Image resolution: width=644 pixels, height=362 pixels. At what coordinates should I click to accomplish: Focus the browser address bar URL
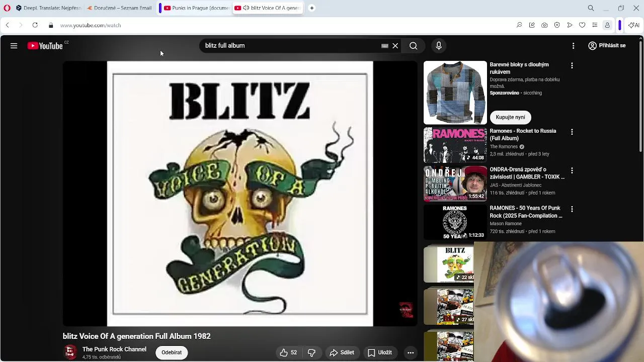[91, 25]
